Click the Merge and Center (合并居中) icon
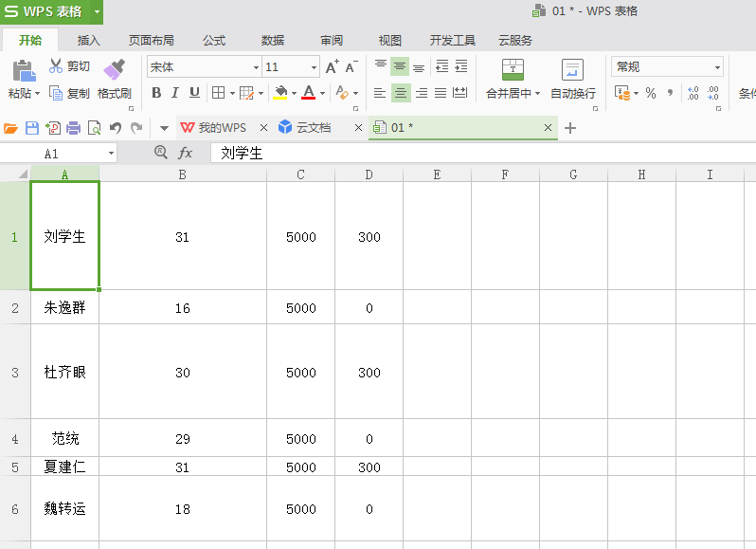 [513, 69]
